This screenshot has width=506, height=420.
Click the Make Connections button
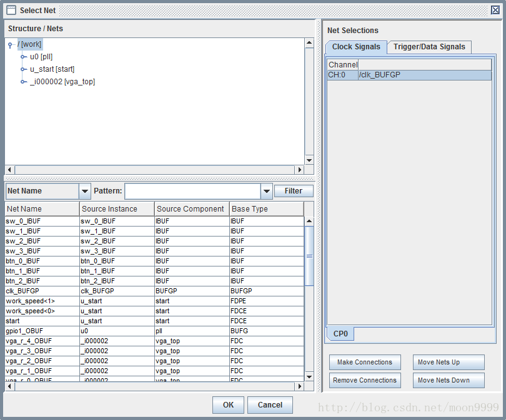[365, 363]
